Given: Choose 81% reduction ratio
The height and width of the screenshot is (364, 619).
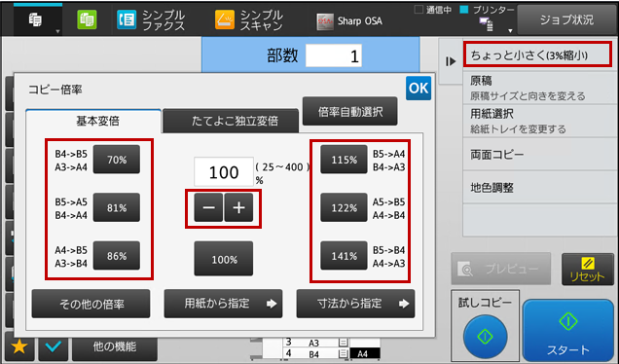Looking at the screenshot, I should pyautogui.click(x=117, y=207).
